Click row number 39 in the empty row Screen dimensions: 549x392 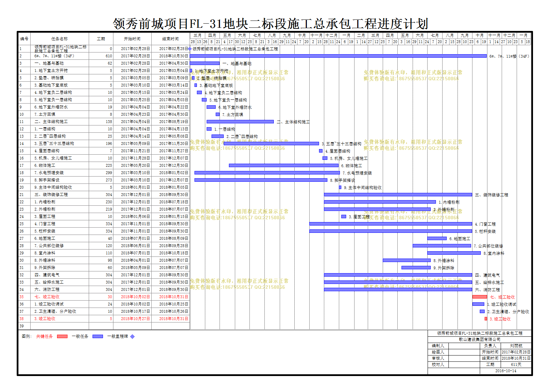coord(22,326)
